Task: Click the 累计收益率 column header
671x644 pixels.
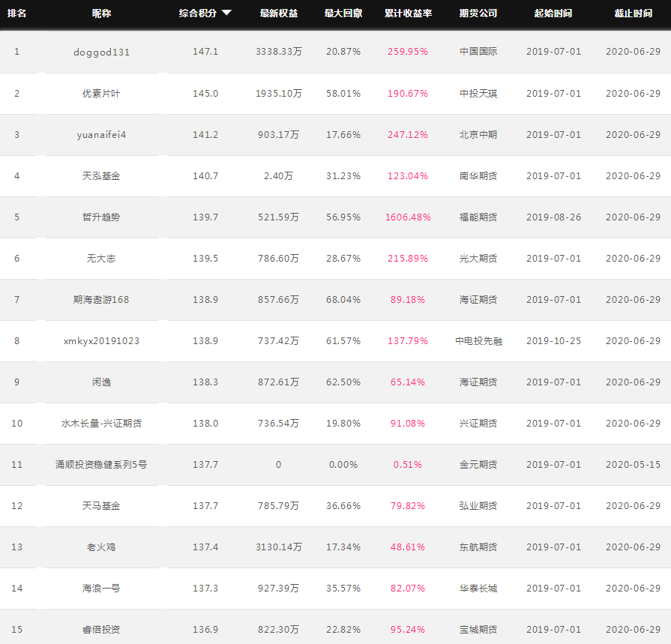Action: click(408, 13)
